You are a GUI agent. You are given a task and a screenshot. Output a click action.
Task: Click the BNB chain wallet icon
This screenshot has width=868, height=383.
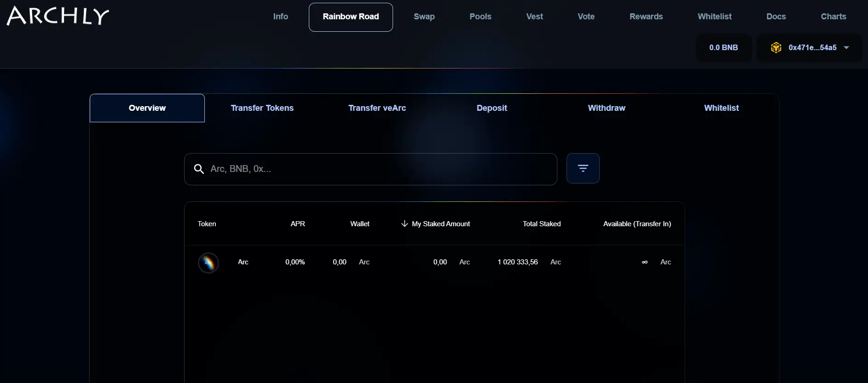coord(776,48)
